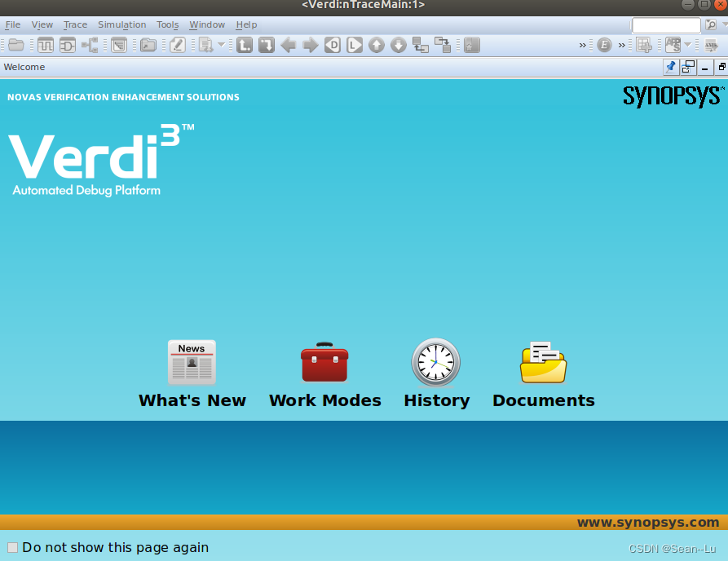Click the forward navigation arrow in the toolbar
This screenshot has height=561, width=728.
(x=310, y=45)
